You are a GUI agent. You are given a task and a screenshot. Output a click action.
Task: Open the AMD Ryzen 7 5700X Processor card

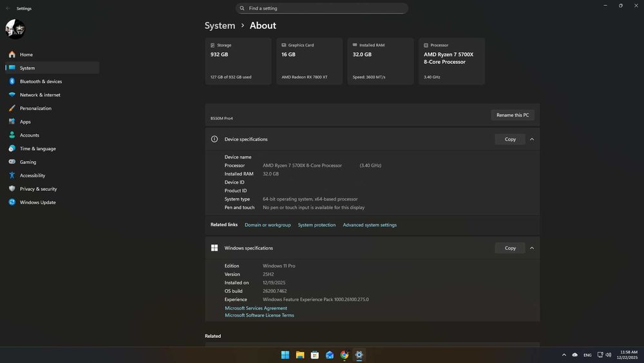[x=452, y=61]
